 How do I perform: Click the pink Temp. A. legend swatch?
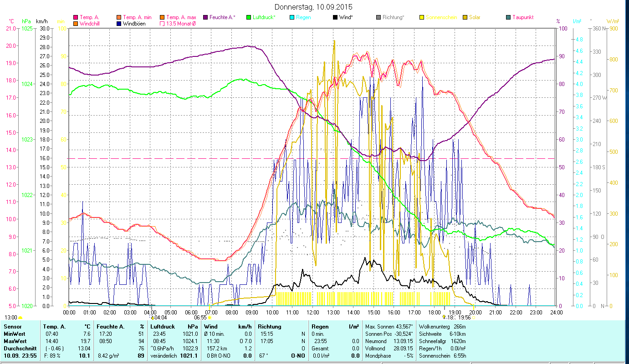point(76,17)
